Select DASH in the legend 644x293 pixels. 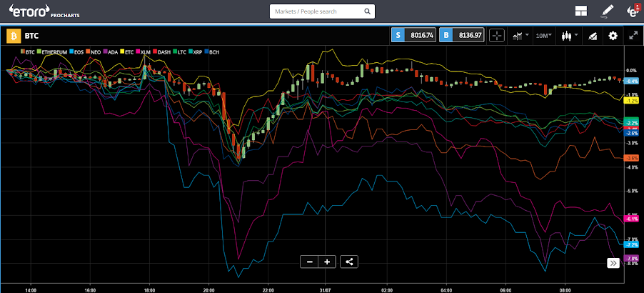tap(161, 52)
